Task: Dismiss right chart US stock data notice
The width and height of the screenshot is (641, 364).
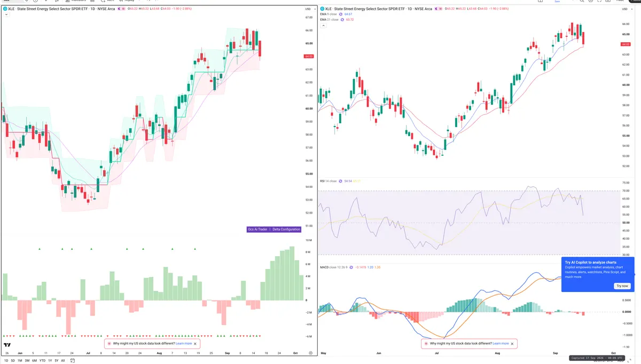Action: tap(512, 344)
